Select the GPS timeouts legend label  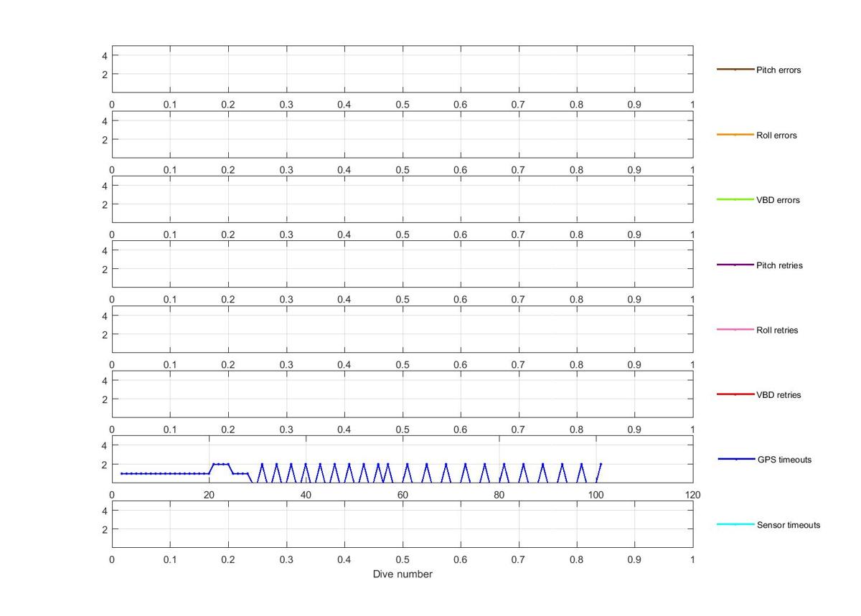(784, 460)
